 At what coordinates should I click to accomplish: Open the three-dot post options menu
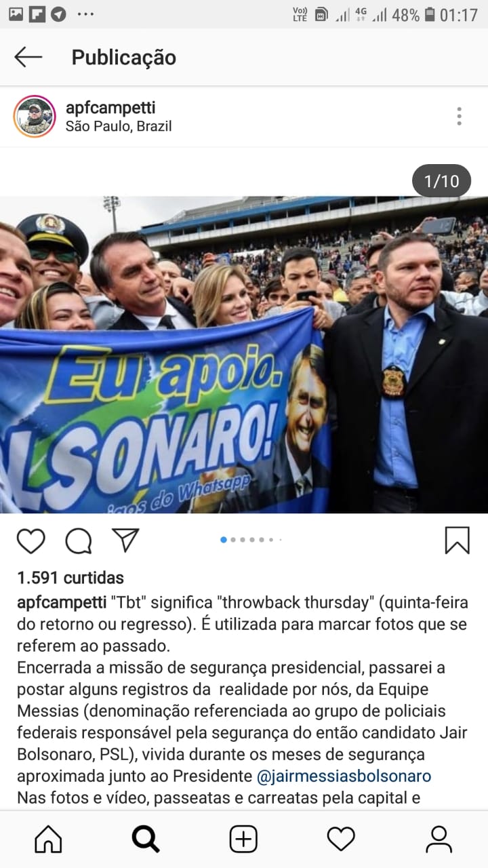point(459,117)
